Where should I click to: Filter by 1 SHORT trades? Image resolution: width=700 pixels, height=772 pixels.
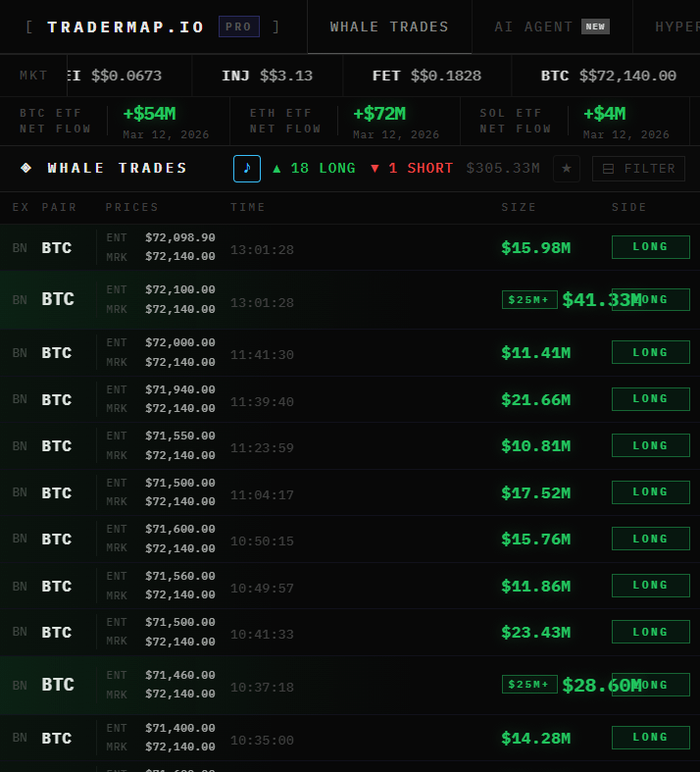tap(412, 169)
